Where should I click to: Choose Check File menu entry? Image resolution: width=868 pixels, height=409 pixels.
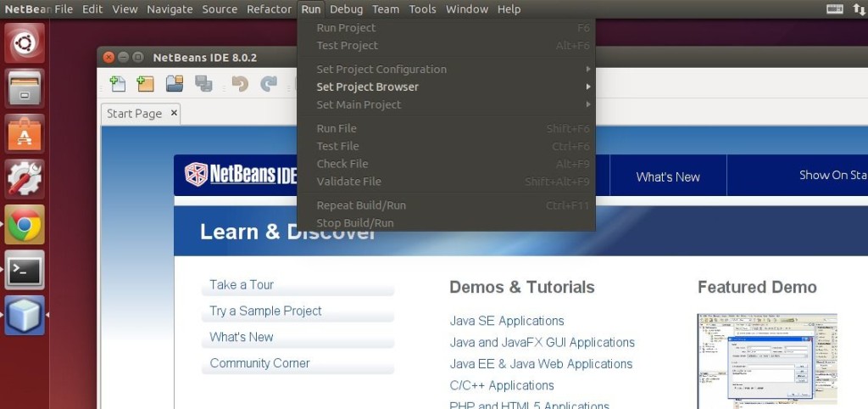click(x=446, y=164)
